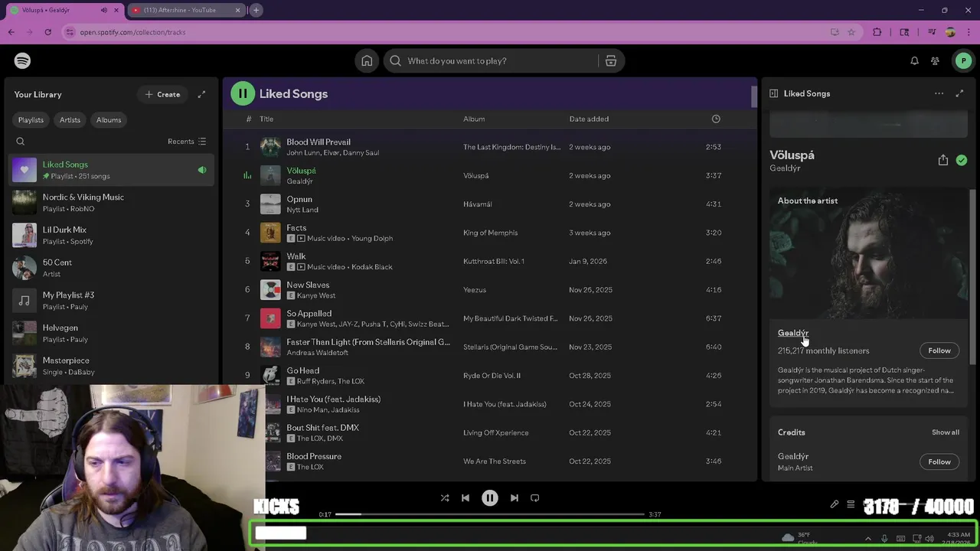Open Chrome extensions puzzle icon

[x=877, y=32]
